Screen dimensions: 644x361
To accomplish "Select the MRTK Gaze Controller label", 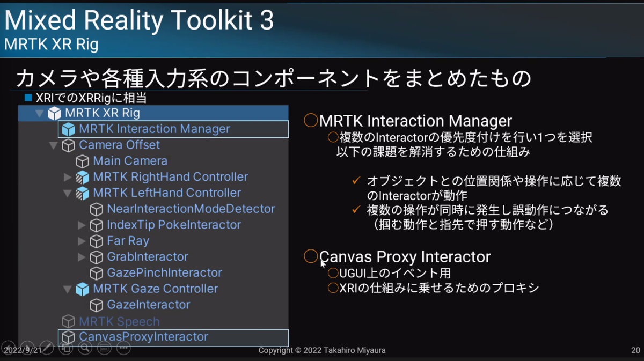I will [x=155, y=289].
